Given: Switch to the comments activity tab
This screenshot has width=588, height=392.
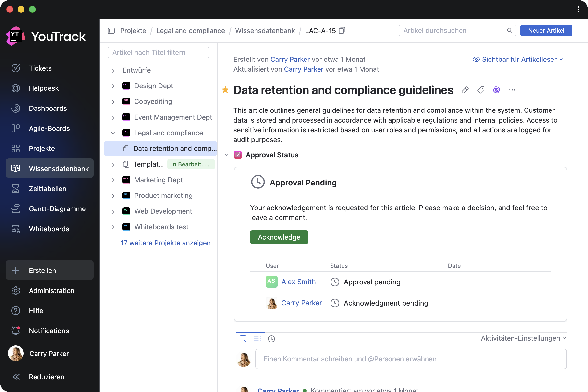Looking at the screenshot, I should 243,339.
